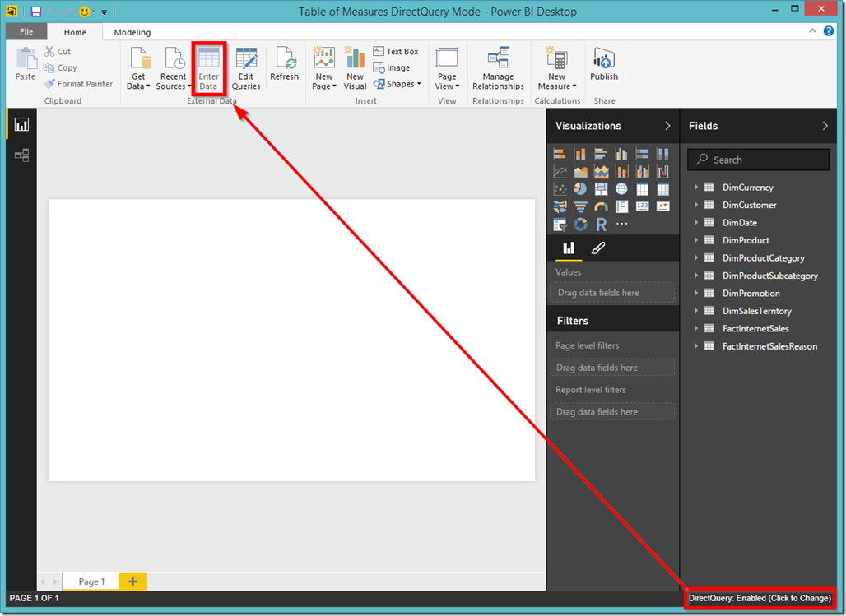Viewport: 846px width, 616px height.
Task: Click the Refresh button
Action: coord(285,63)
